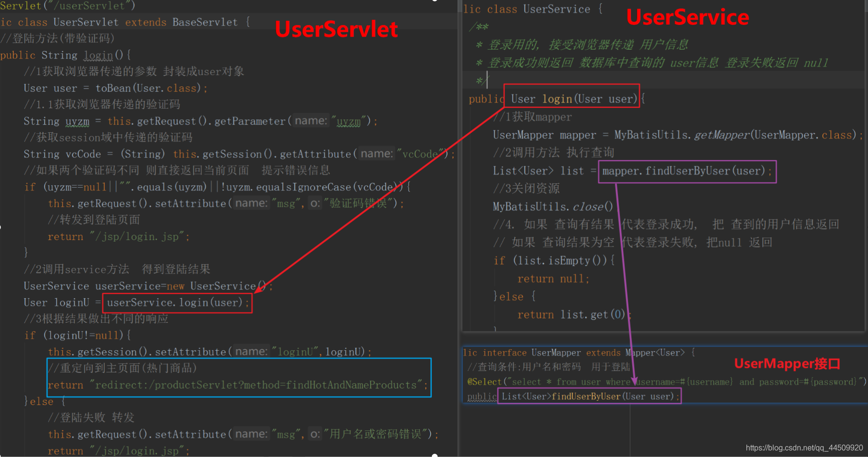Click the comment '//3关闭资源'

pyautogui.click(x=526, y=188)
